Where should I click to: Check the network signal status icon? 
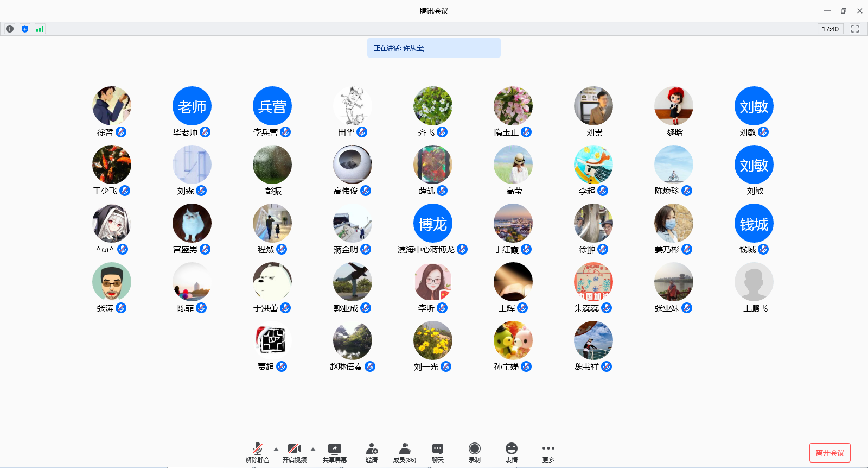coord(40,29)
